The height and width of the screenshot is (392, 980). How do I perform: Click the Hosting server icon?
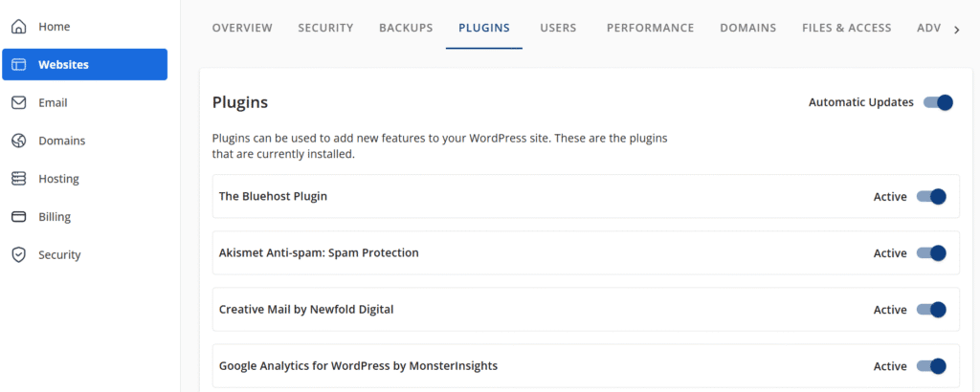(19, 179)
